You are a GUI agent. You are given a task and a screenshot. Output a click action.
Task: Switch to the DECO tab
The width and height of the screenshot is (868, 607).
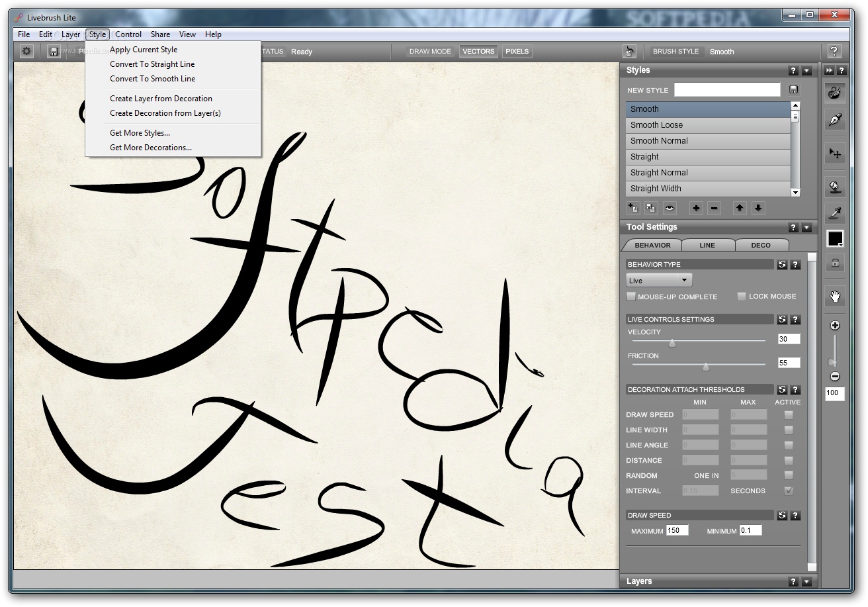point(761,246)
